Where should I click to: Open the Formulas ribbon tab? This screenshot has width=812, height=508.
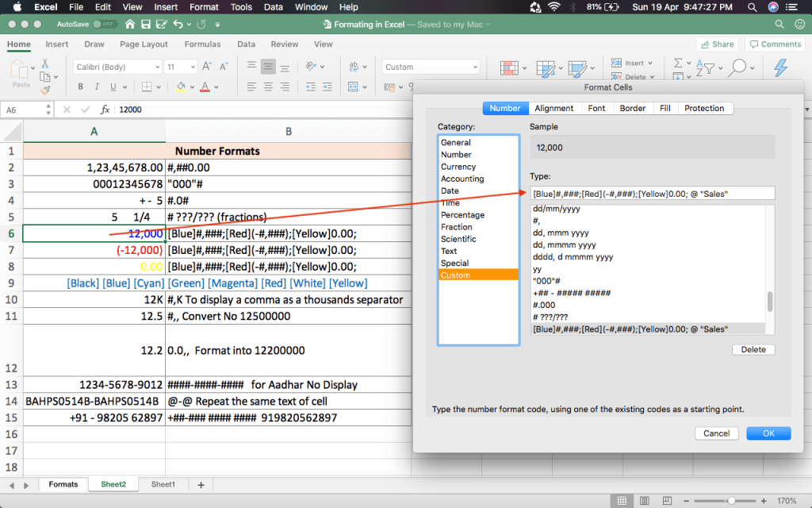(202, 44)
